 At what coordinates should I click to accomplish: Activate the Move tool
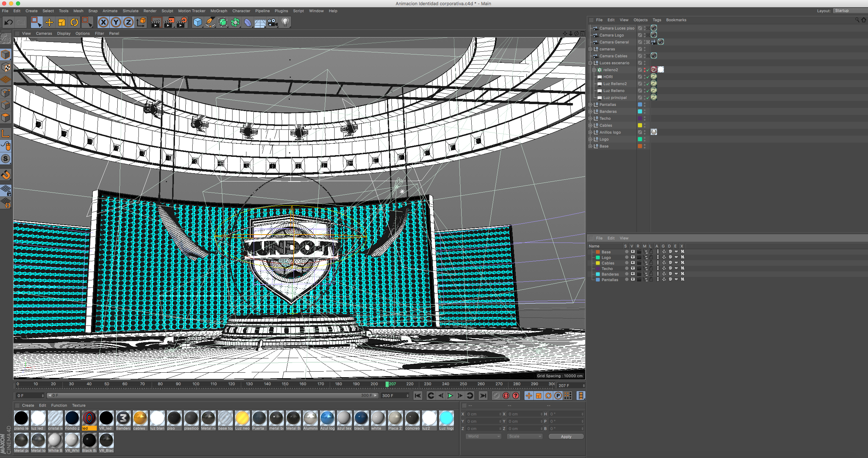click(x=49, y=23)
